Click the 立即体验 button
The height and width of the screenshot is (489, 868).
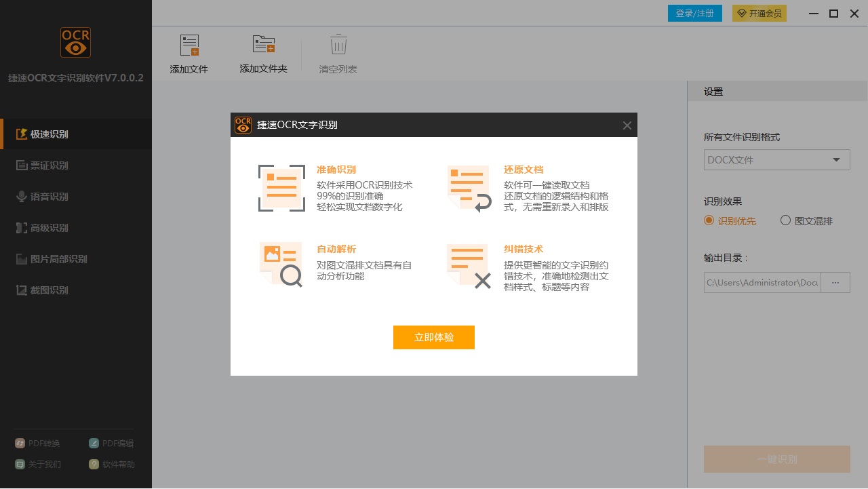coord(433,337)
